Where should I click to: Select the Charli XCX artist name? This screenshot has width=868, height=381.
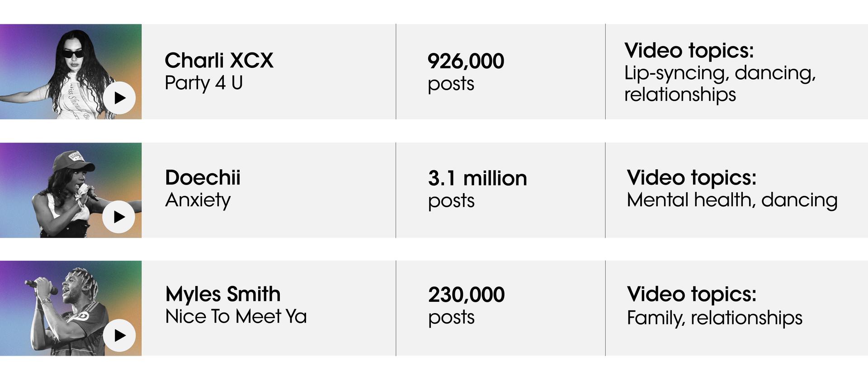tap(219, 60)
